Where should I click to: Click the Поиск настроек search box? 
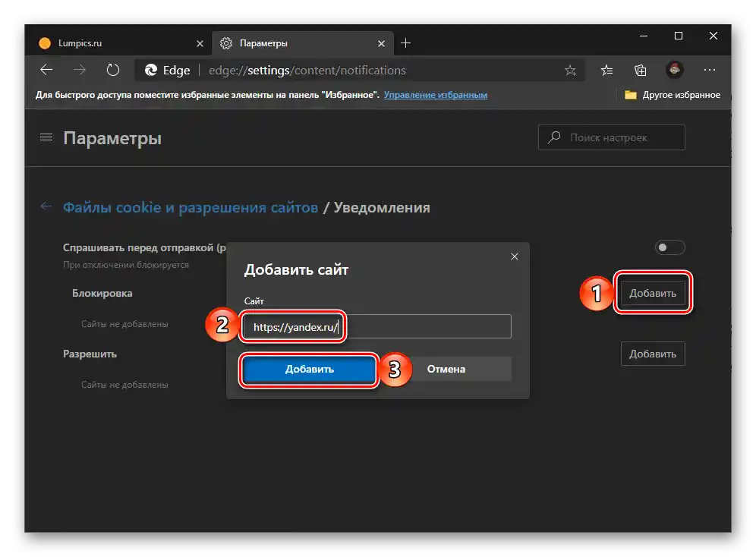point(611,137)
